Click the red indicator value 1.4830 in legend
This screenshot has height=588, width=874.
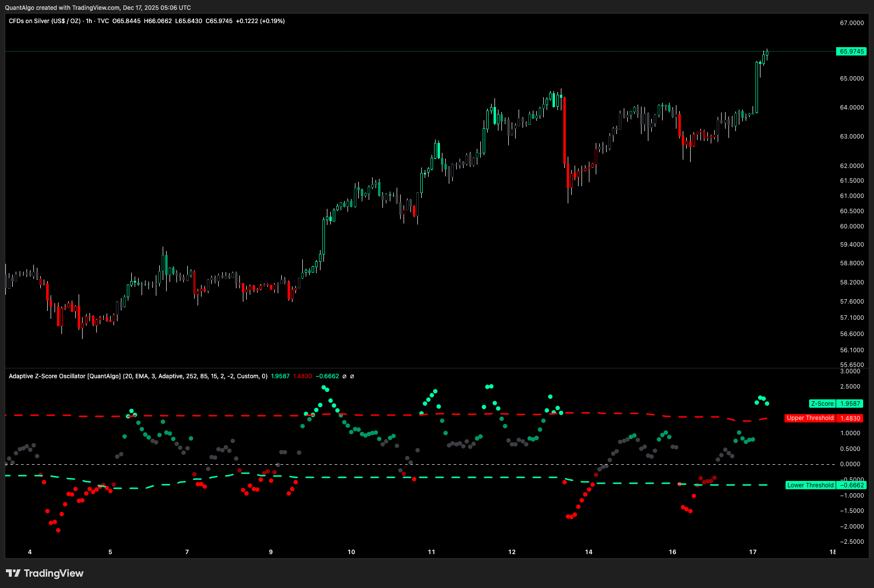[302, 376]
